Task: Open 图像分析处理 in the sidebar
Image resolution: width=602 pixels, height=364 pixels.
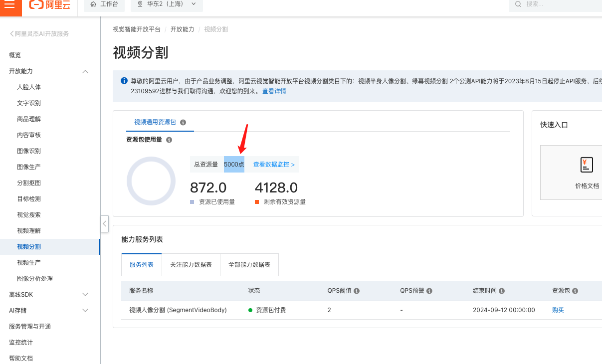Action: tap(35, 279)
